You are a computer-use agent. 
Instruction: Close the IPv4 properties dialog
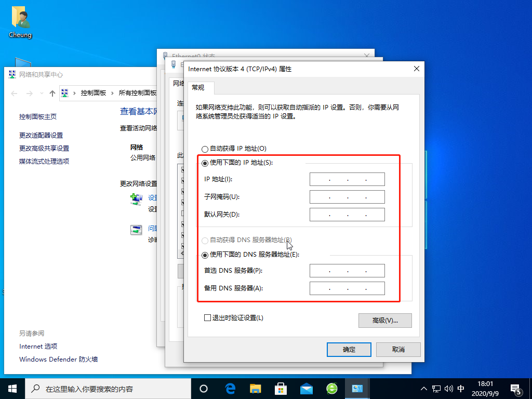(417, 69)
